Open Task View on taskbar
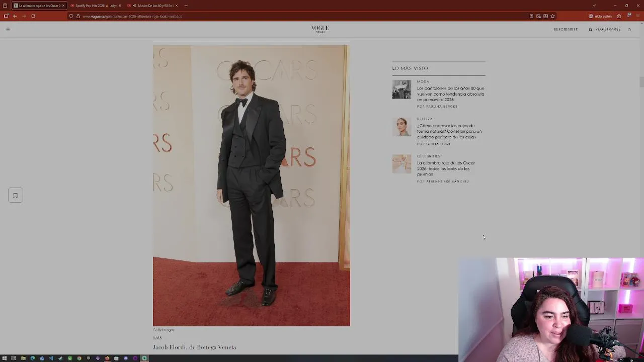 14,358
